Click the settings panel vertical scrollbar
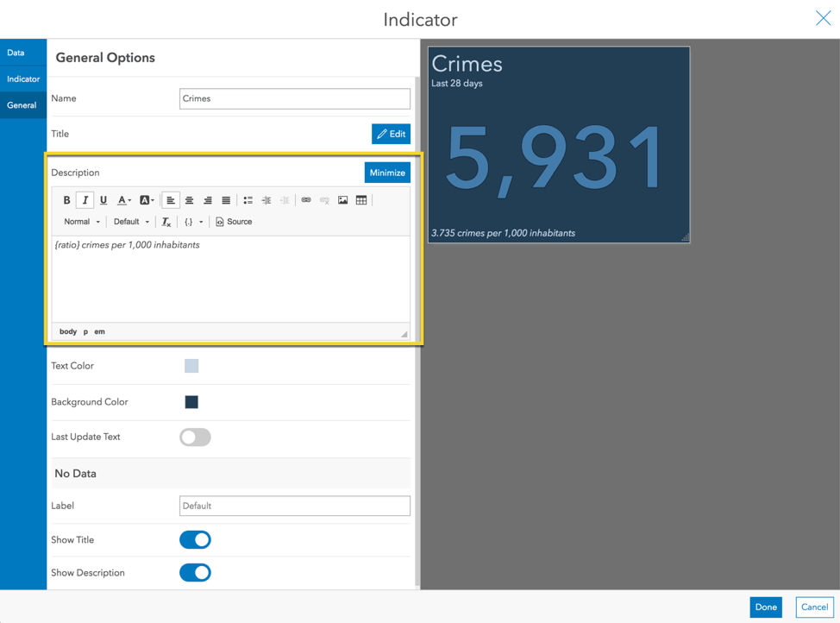The width and height of the screenshot is (840, 623). 417,332
